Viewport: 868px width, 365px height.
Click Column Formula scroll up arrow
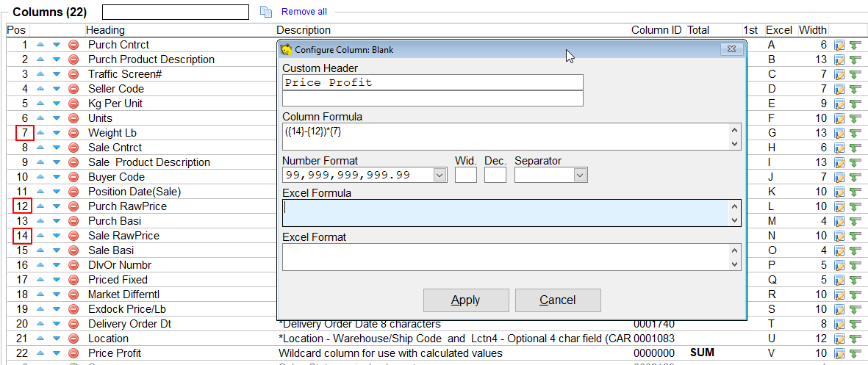click(734, 131)
